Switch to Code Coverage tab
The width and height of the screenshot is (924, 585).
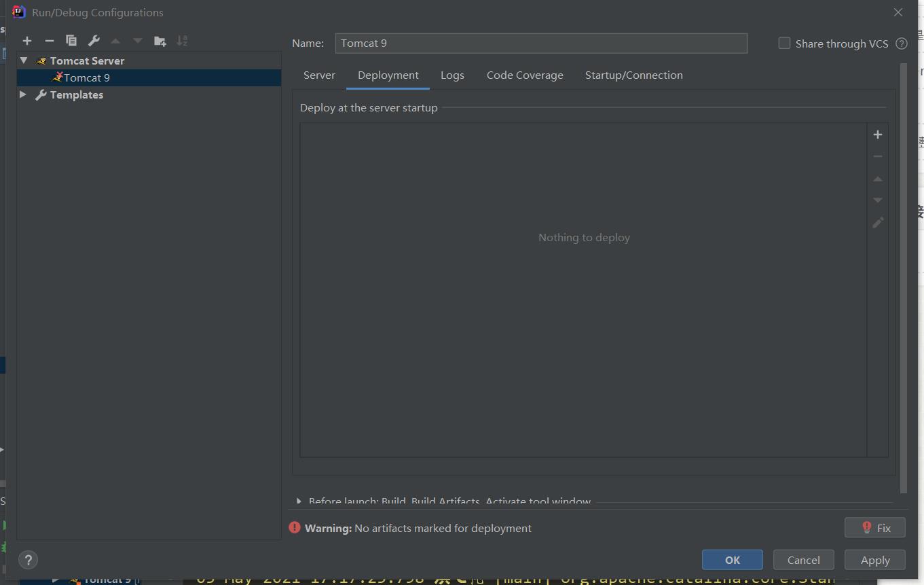(x=525, y=75)
